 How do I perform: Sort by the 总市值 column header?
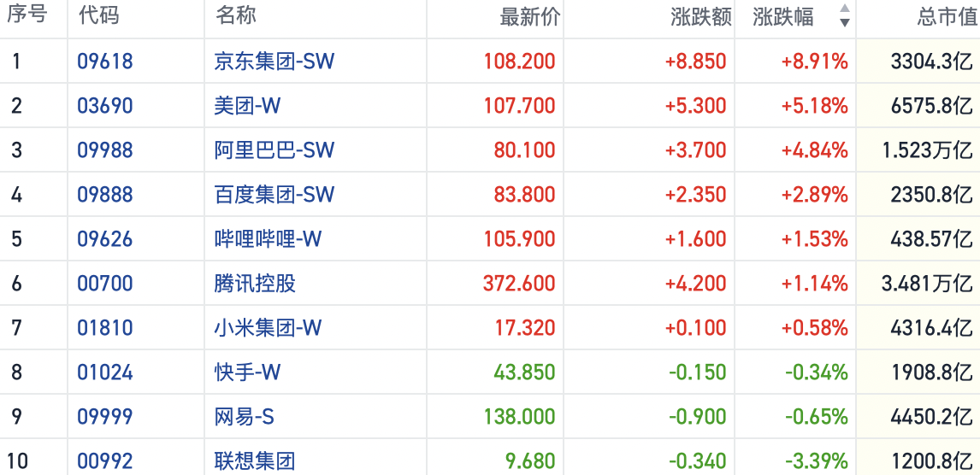948,17
